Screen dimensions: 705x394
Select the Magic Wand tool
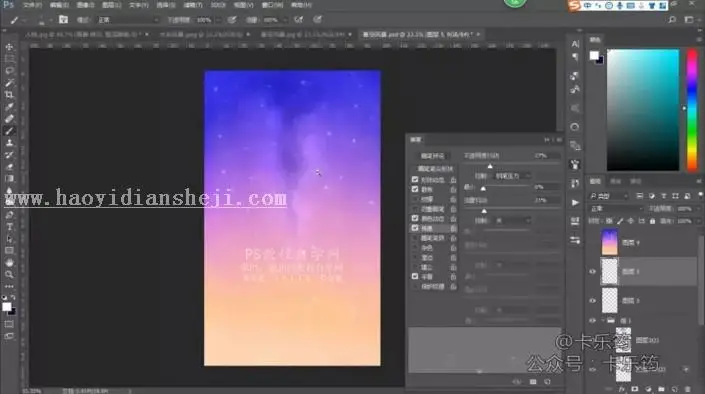(x=9, y=83)
